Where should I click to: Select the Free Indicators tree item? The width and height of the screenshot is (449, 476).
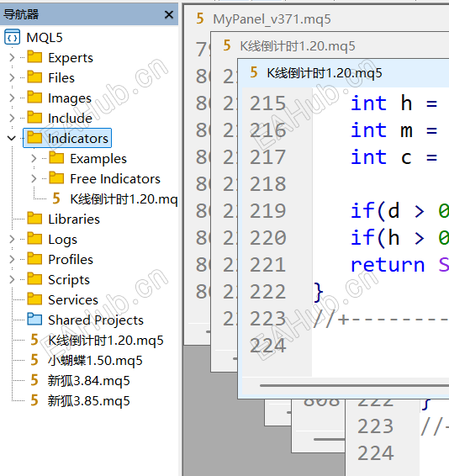(x=115, y=179)
